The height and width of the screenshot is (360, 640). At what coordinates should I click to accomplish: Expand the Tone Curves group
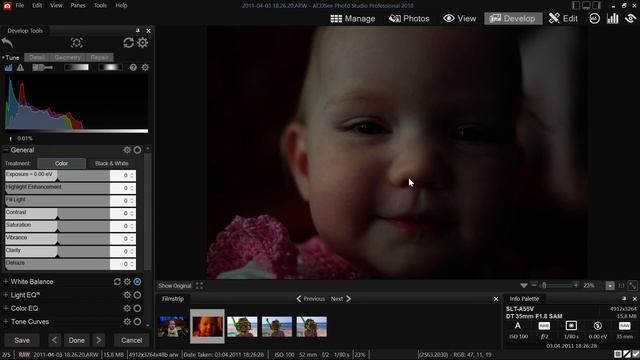(x=6, y=322)
